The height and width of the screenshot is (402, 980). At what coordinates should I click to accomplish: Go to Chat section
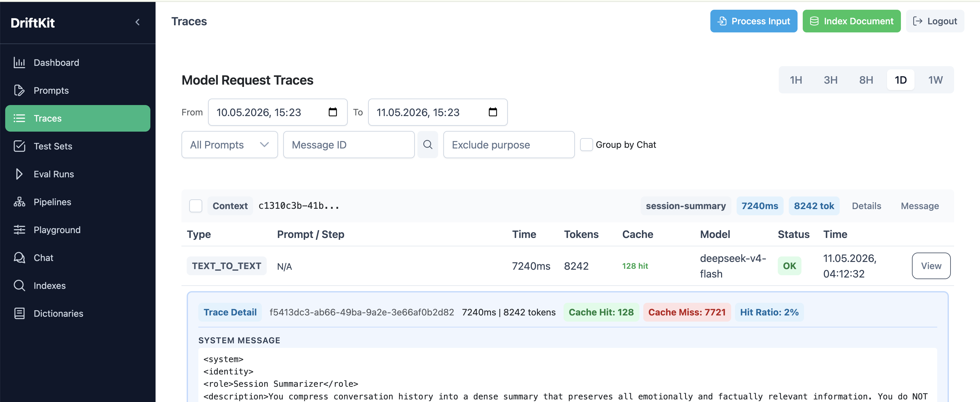[x=77, y=258]
